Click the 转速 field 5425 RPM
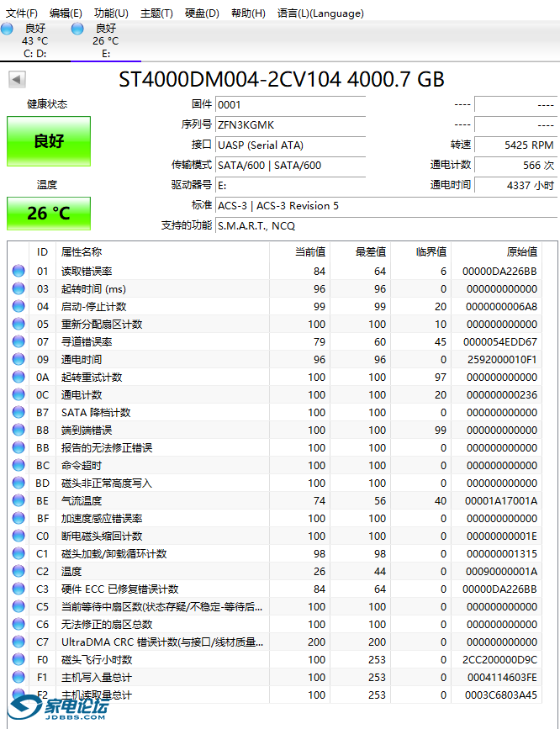560x729 pixels. click(515, 145)
